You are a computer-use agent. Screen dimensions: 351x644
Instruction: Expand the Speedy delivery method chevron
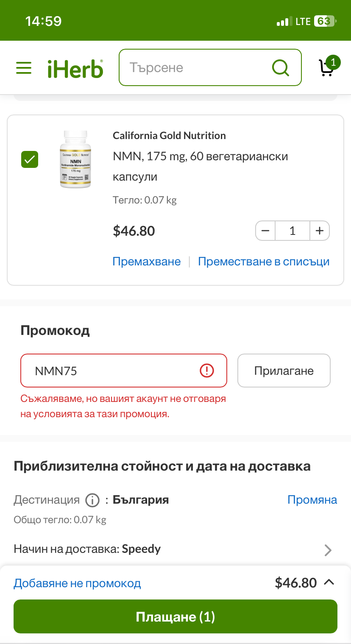(328, 550)
